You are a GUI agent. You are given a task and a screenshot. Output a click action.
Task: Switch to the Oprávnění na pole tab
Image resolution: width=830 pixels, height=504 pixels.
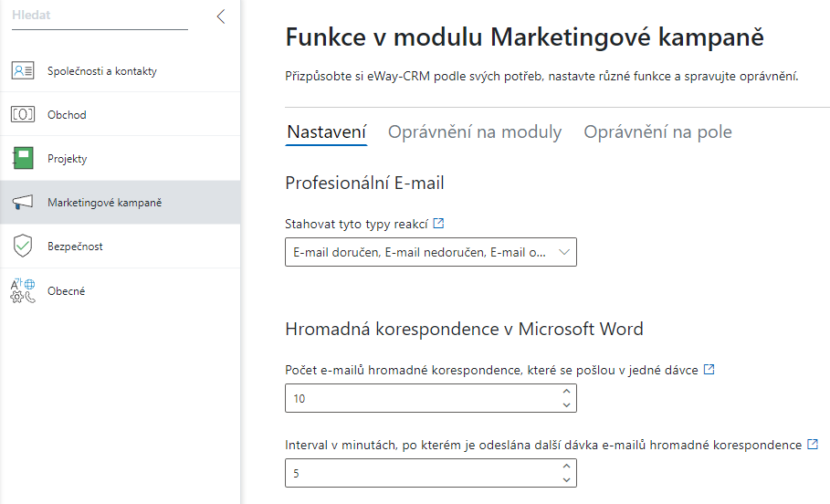(657, 131)
